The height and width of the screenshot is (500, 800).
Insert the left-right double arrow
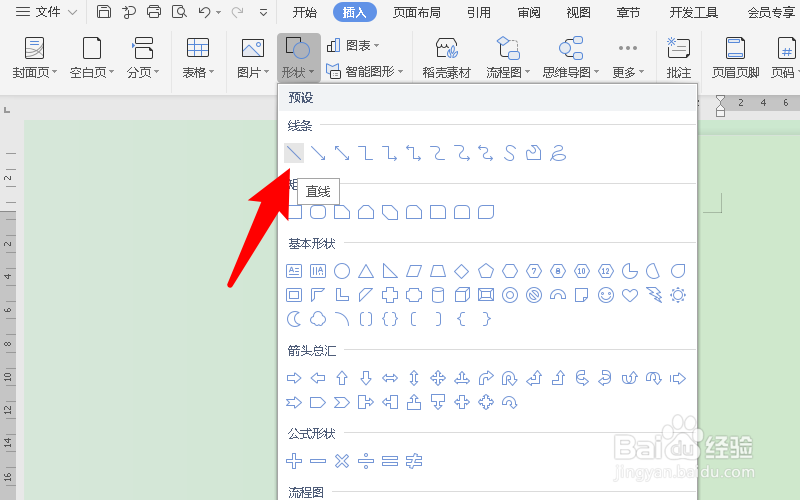pyautogui.click(x=390, y=378)
